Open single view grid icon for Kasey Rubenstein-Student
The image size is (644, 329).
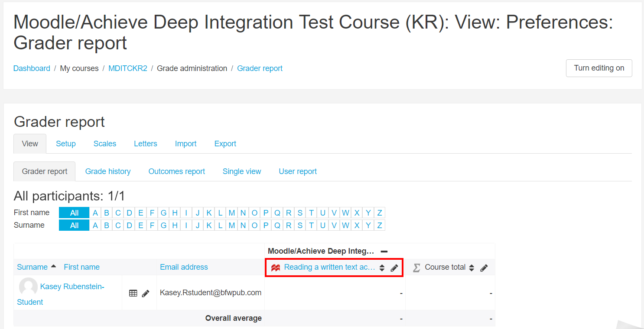tap(133, 293)
